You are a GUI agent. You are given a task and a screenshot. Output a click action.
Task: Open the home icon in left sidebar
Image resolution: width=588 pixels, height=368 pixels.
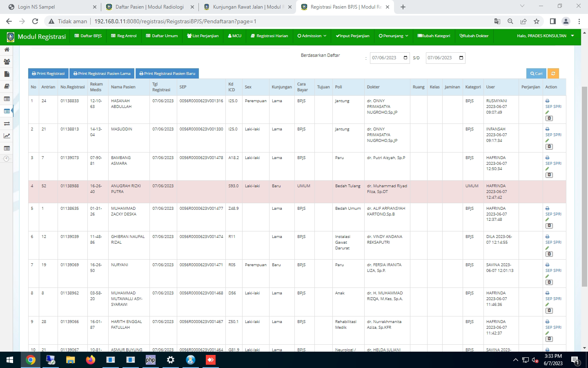tap(7, 49)
